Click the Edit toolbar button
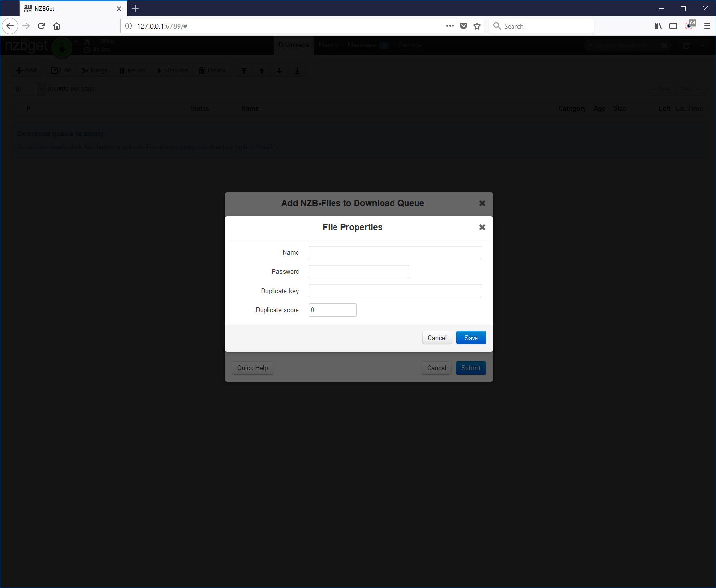 point(61,71)
